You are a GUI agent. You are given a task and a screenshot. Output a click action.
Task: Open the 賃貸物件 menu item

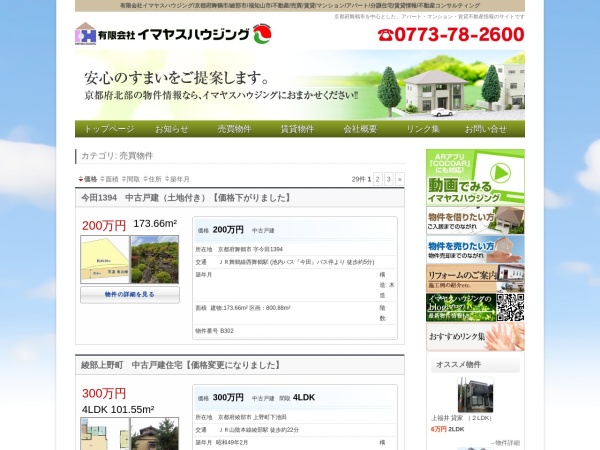point(297,129)
